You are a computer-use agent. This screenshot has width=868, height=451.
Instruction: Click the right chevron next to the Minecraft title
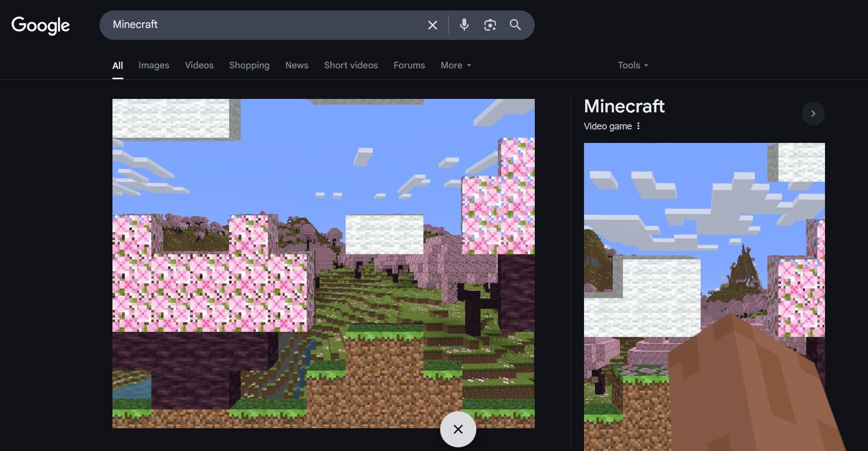pos(813,114)
